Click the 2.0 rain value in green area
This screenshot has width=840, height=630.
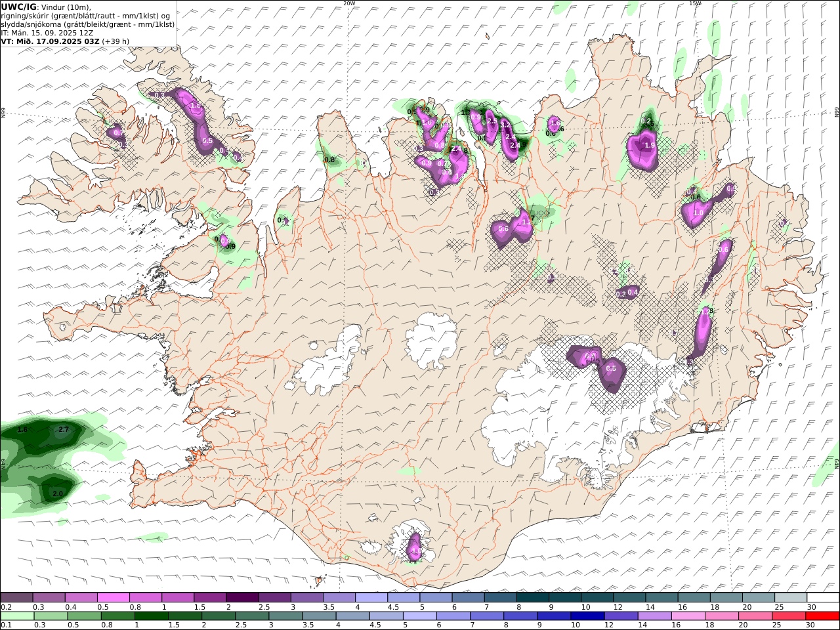57,493
